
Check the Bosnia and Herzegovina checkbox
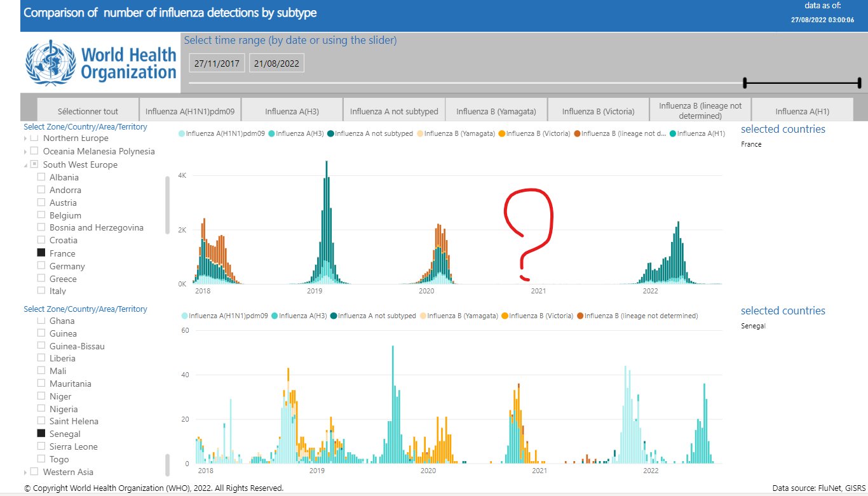(x=41, y=227)
